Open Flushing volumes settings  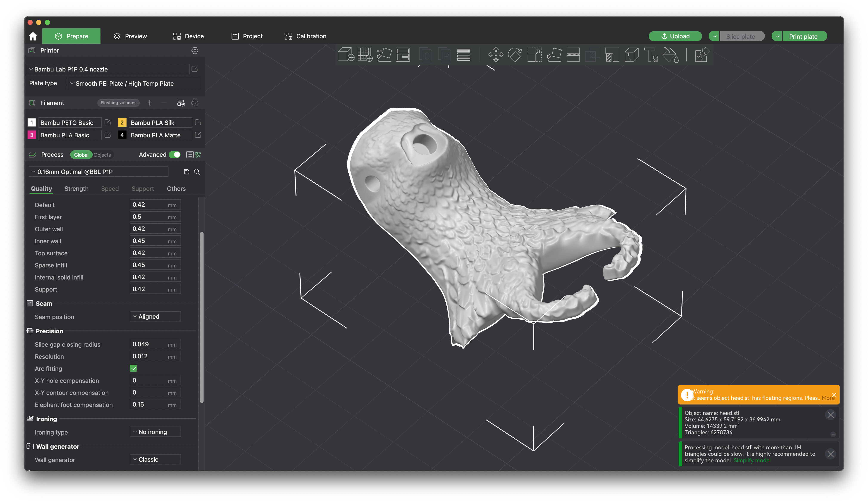(119, 103)
